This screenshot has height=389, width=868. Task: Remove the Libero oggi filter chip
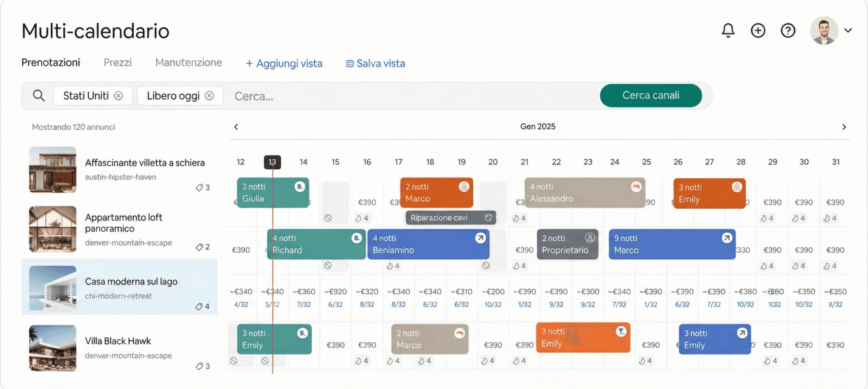[210, 96]
